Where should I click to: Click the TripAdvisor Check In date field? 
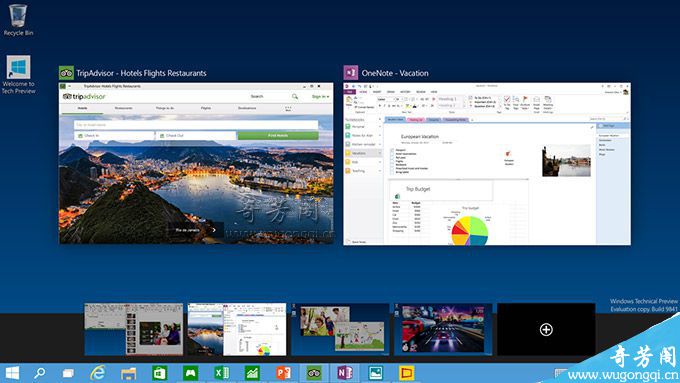pos(114,136)
